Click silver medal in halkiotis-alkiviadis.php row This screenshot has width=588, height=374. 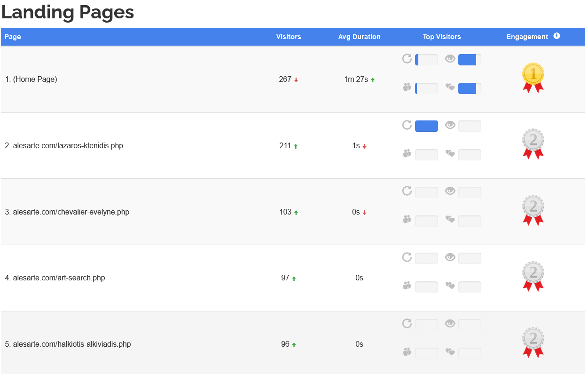coord(533,342)
